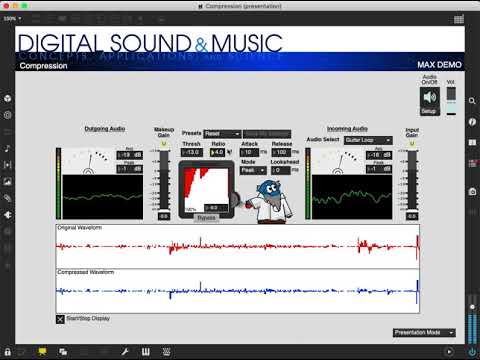Click the Outgoing Audio Avg dB box
Image resolution: width=480 pixels, height=360 pixels.
pyautogui.click(x=130, y=155)
